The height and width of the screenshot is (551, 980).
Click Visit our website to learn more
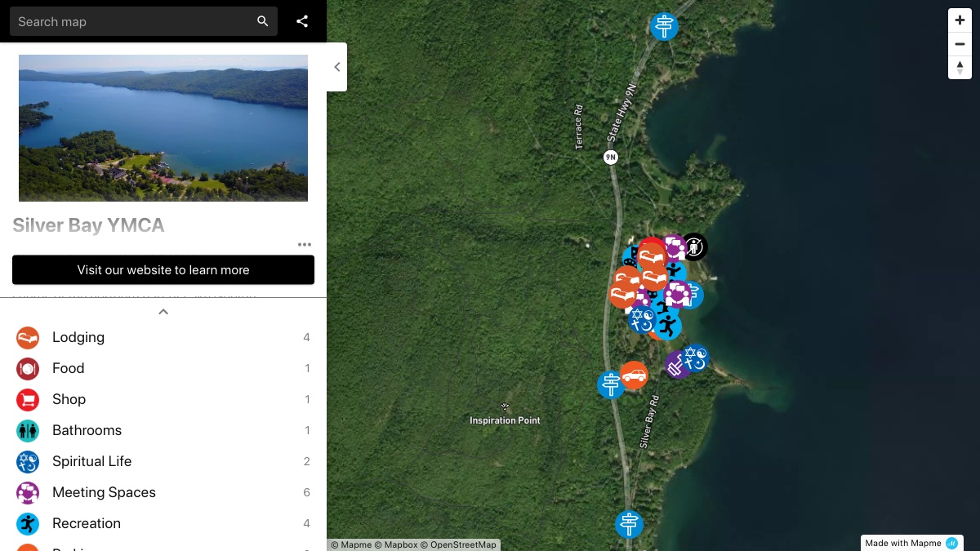click(163, 270)
